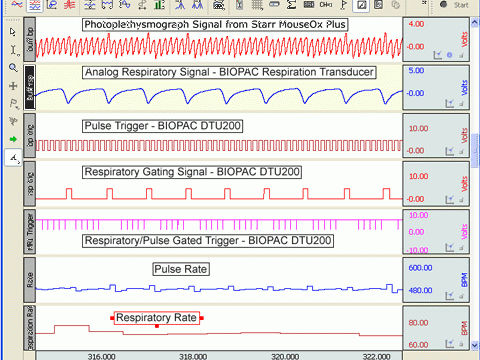
Task: Click the round record indicator beside Start
Action: tap(443, 4)
